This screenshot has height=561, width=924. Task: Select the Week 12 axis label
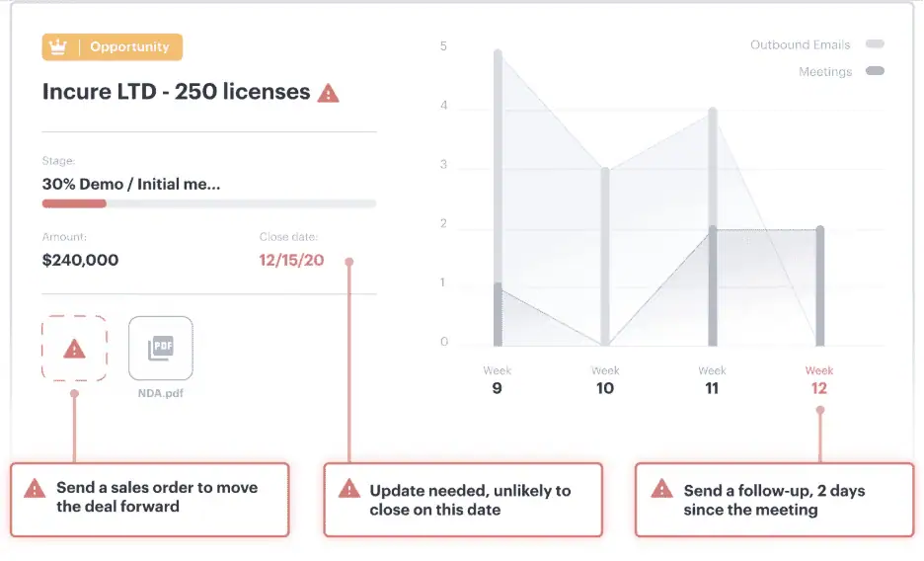point(819,380)
